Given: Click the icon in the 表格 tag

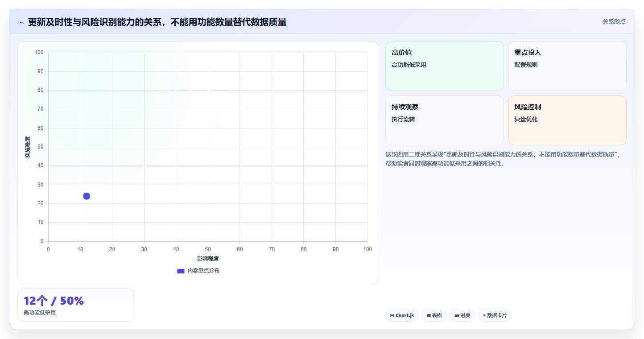Looking at the screenshot, I should 429,315.
